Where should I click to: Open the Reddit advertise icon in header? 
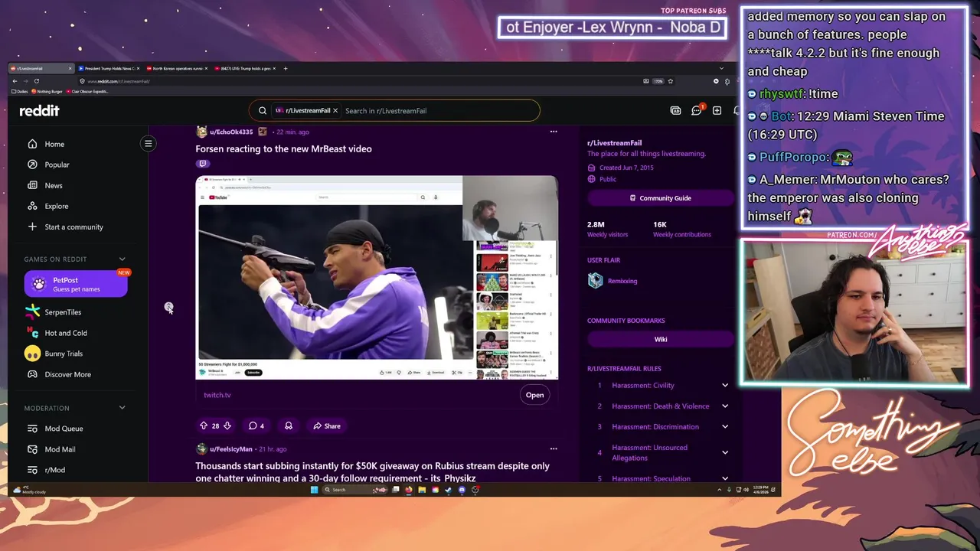pos(675,111)
